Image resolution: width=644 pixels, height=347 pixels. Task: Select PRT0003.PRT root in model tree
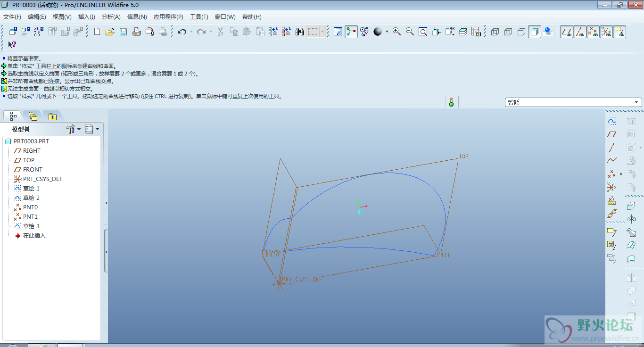coord(31,141)
